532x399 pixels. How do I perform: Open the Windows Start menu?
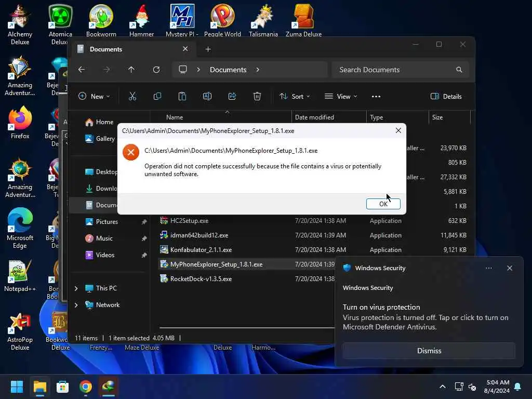17,387
